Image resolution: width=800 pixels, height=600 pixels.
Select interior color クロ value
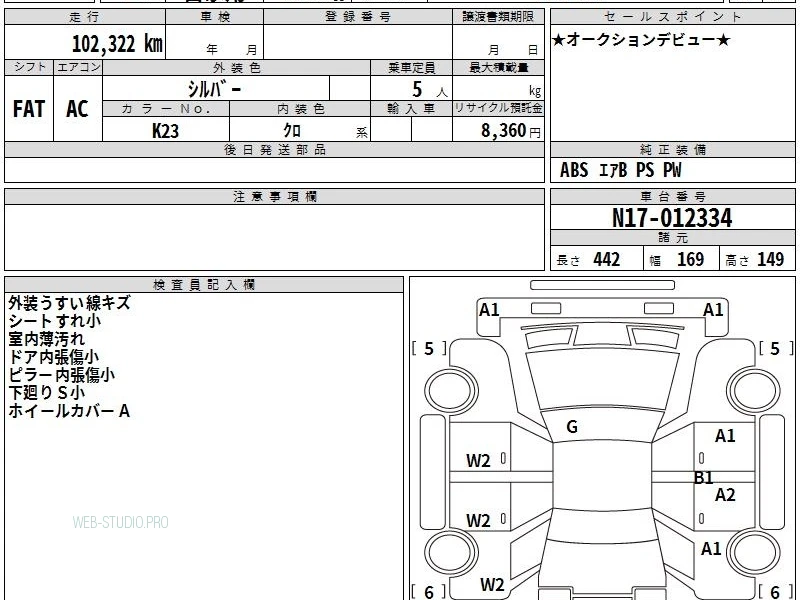tap(292, 131)
